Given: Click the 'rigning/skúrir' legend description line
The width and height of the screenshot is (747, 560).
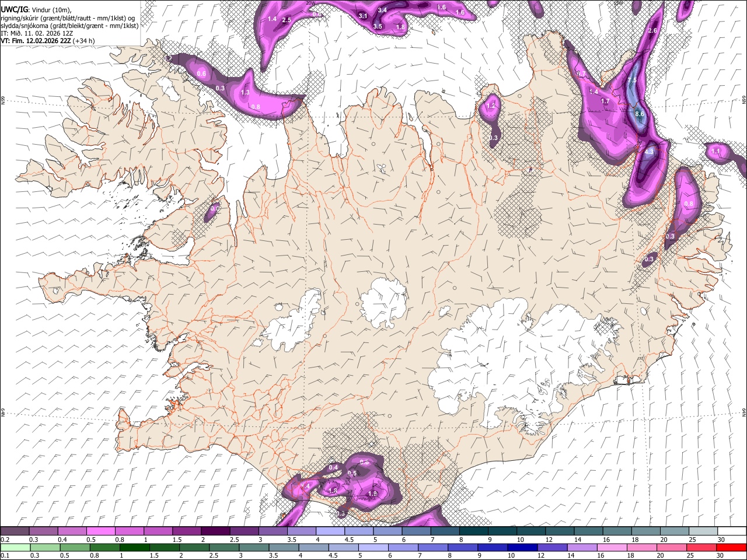Looking at the screenshot, I should pyautogui.click(x=69, y=18).
